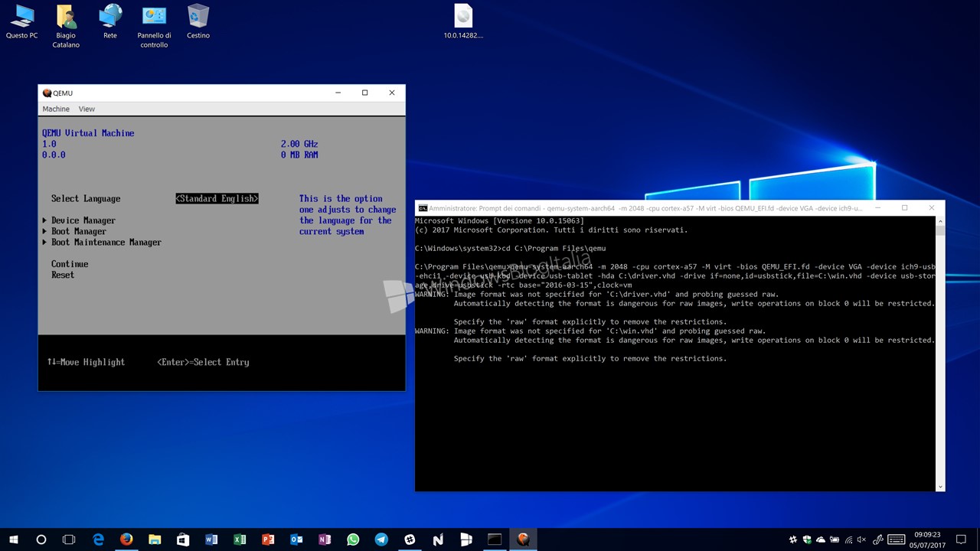Minimize the Command Prompt window
The height and width of the screenshot is (551, 980).
877,207
